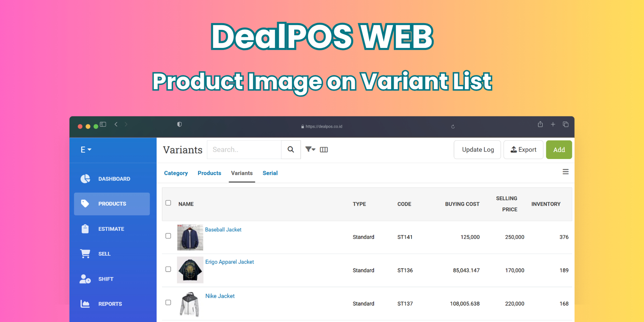The width and height of the screenshot is (644, 322).
Task: Open the Reports chart icon
Action: point(85,304)
